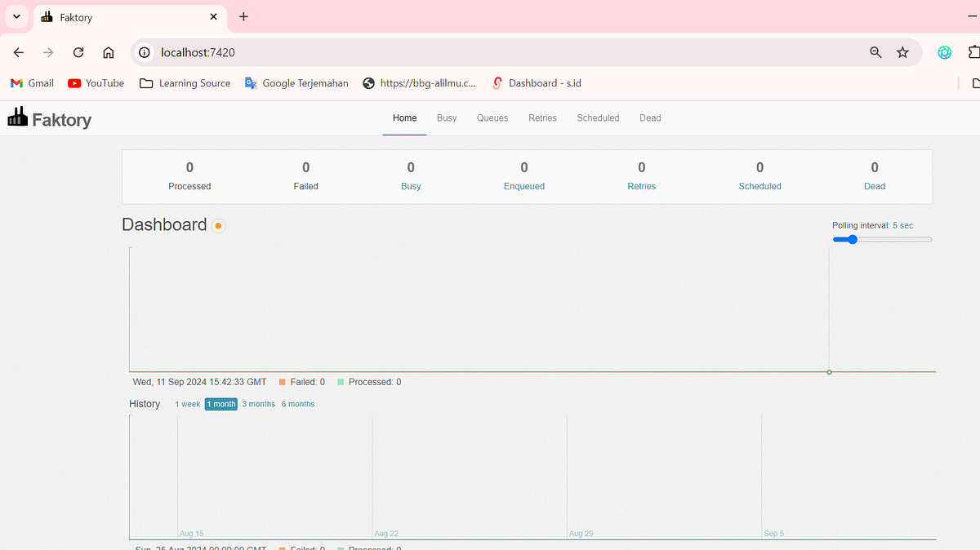Switch to the Queues tab
This screenshot has height=550, width=980.
click(x=492, y=118)
